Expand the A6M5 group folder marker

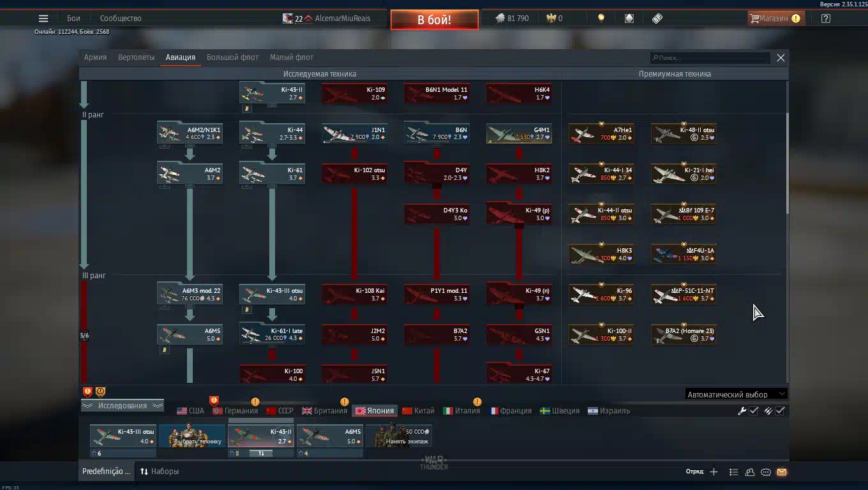point(165,350)
